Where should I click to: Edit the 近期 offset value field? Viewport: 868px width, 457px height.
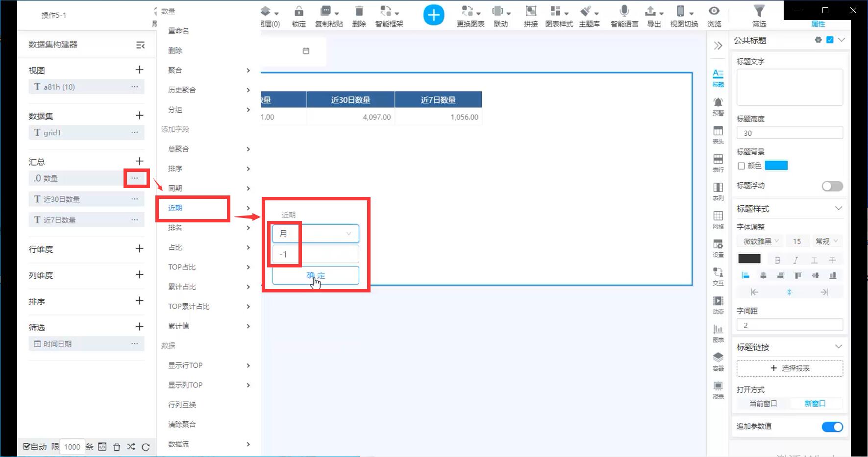coord(316,254)
